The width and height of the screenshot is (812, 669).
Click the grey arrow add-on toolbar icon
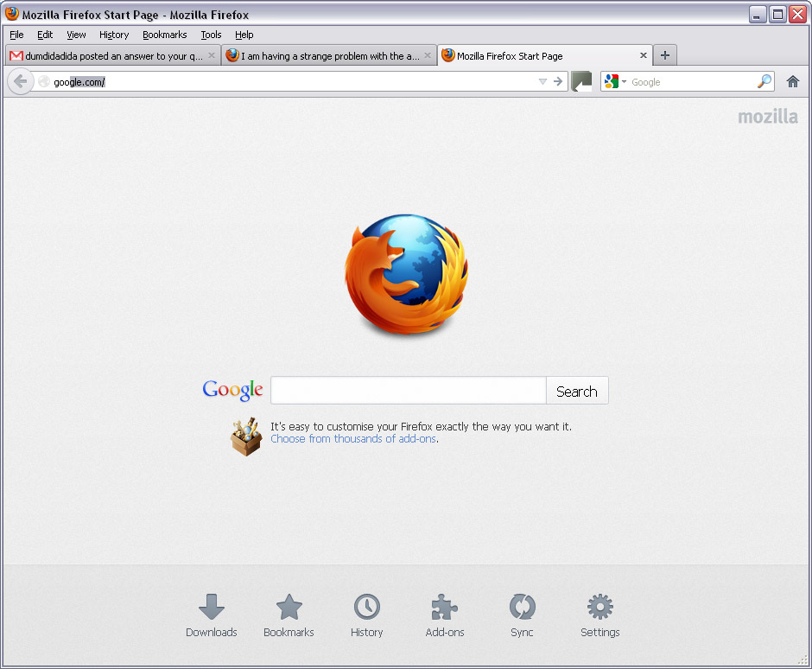click(581, 81)
